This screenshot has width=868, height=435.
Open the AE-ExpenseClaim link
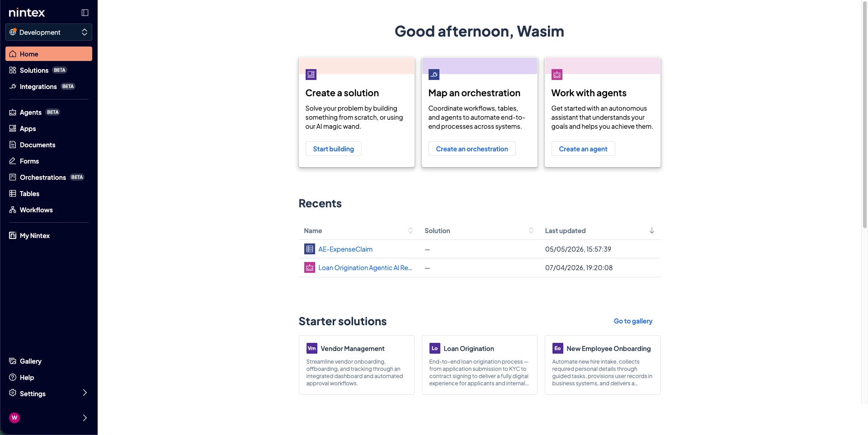(x=345, y=249)
